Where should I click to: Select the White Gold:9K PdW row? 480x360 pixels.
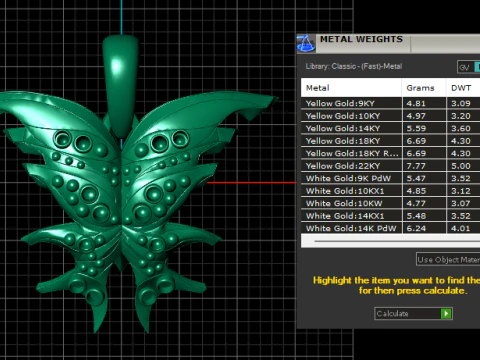(390, 178)
